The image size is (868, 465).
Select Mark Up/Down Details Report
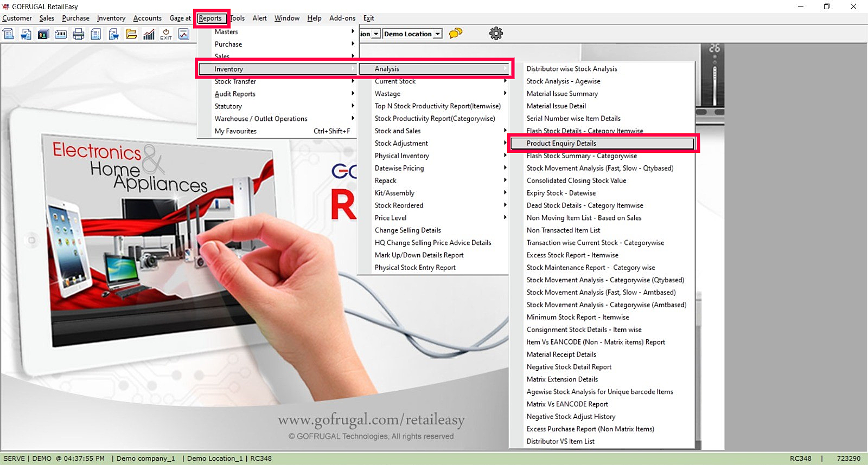tap(434, 255)
